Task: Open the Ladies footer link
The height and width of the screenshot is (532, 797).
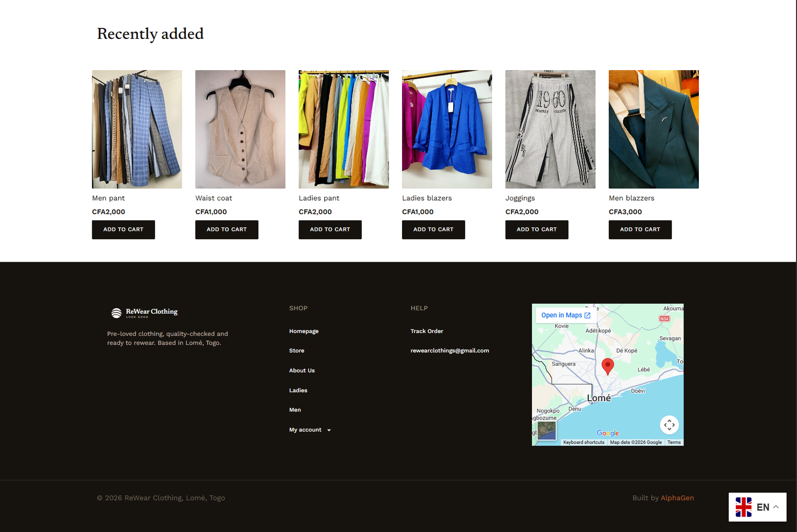Action: [298, 391]
